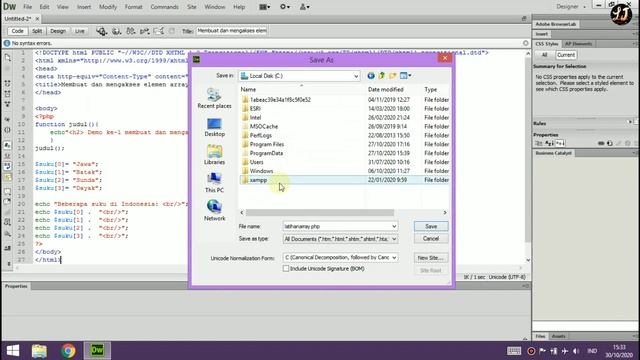
Task: Switch to Split view button
Action: (x=37, y=31)
